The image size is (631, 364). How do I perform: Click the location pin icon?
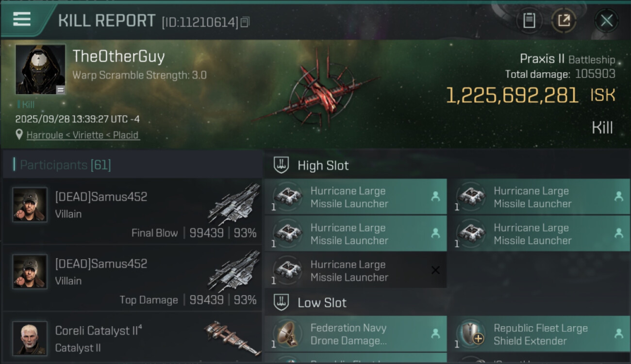point(19,135)
